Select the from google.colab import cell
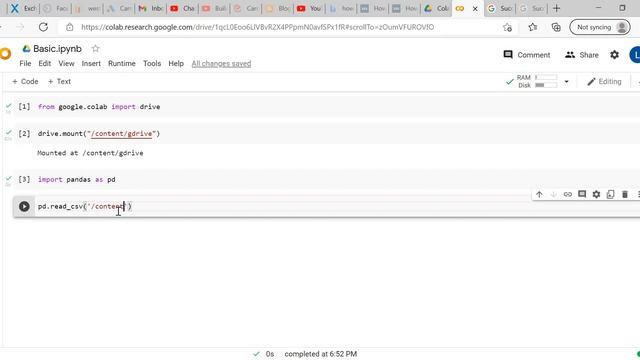The width and height of the screenshot is (640, 360). 327,107
